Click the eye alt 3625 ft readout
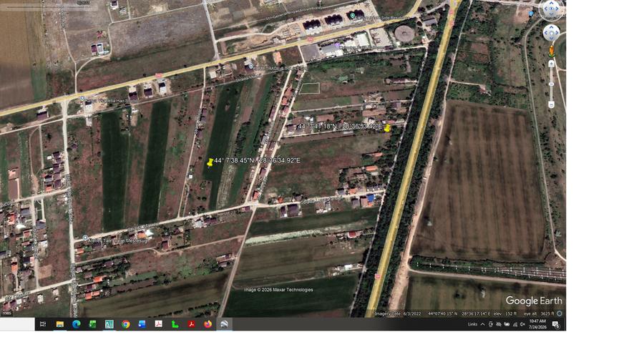644x362 pixels. coord(540,313)
